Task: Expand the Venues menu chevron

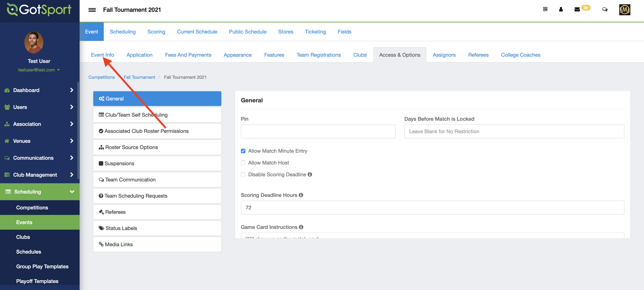Action: (x=72, y=141)
